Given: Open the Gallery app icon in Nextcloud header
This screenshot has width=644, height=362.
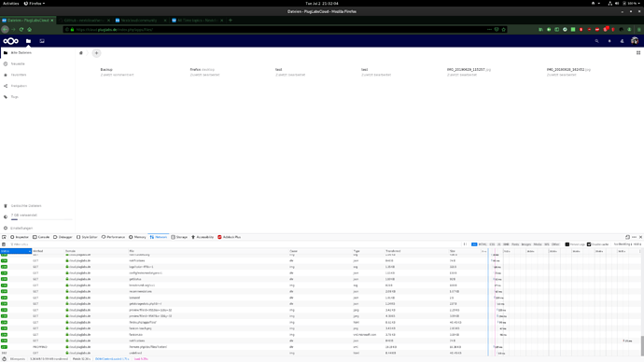Looking at the screenshot, I should 42,41.
